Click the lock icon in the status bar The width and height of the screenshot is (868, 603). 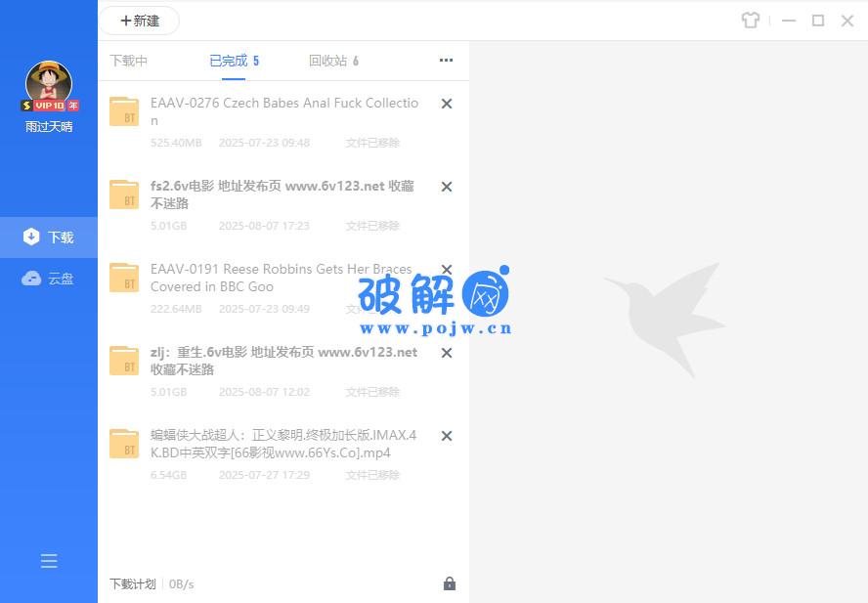coord(450,582)
